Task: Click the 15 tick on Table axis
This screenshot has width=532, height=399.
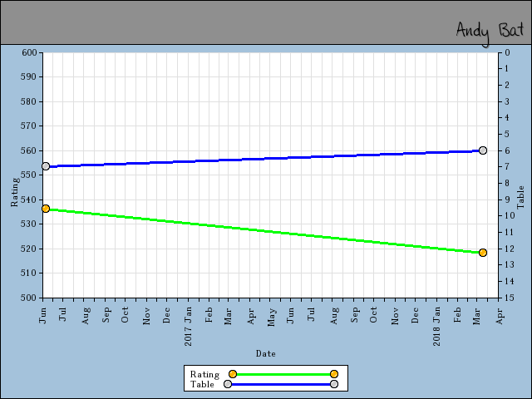Action: pos(507,298)
